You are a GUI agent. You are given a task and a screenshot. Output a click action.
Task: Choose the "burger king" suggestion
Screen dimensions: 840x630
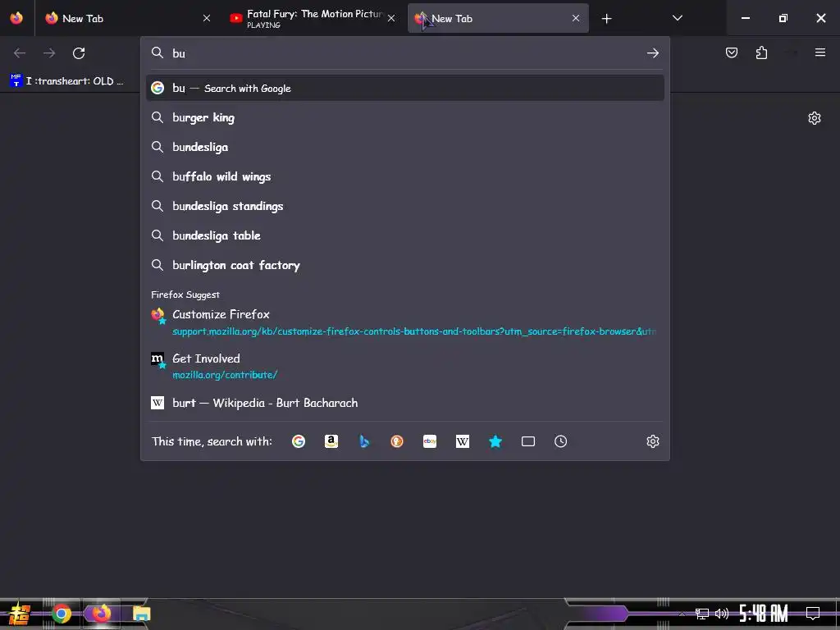point(404,117)
